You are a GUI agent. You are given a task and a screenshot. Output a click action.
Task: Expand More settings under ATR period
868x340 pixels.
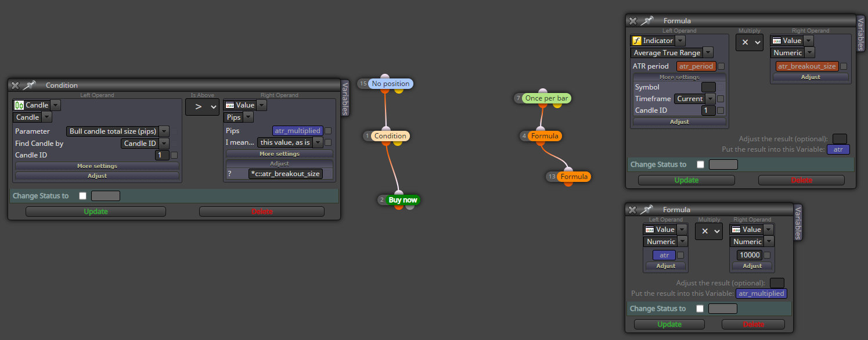pos(679,77)
